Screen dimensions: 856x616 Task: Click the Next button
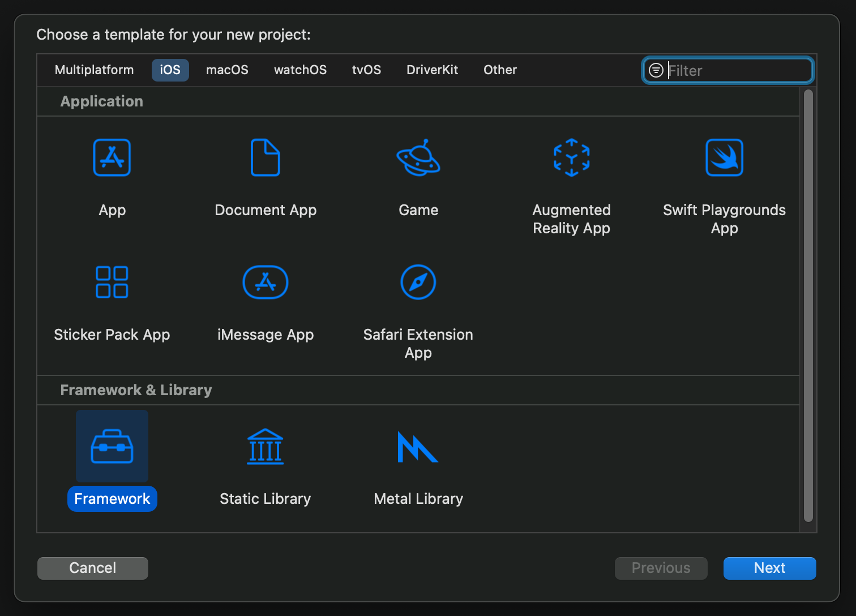[x=769, y=568]
